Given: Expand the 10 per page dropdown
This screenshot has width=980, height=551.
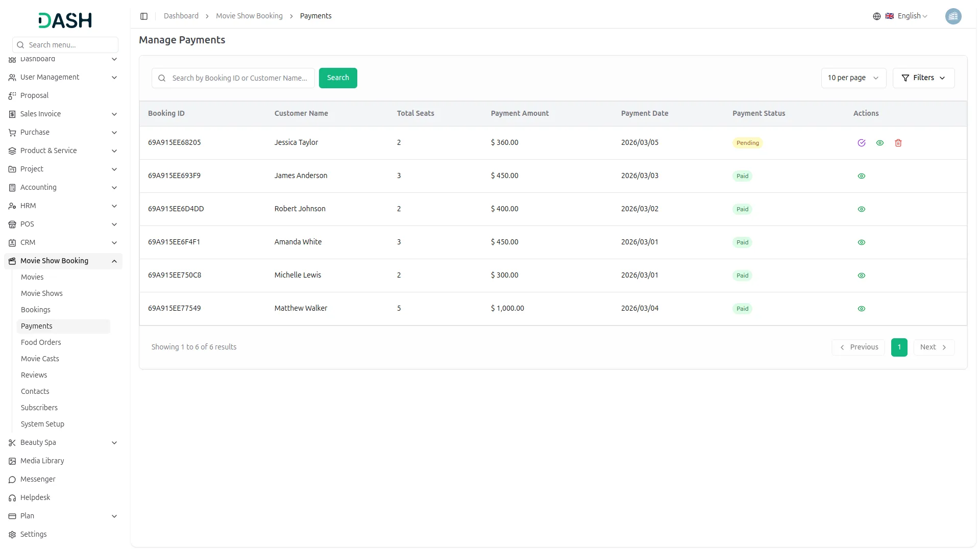Looking at the screenshot, I should point(853,78).
